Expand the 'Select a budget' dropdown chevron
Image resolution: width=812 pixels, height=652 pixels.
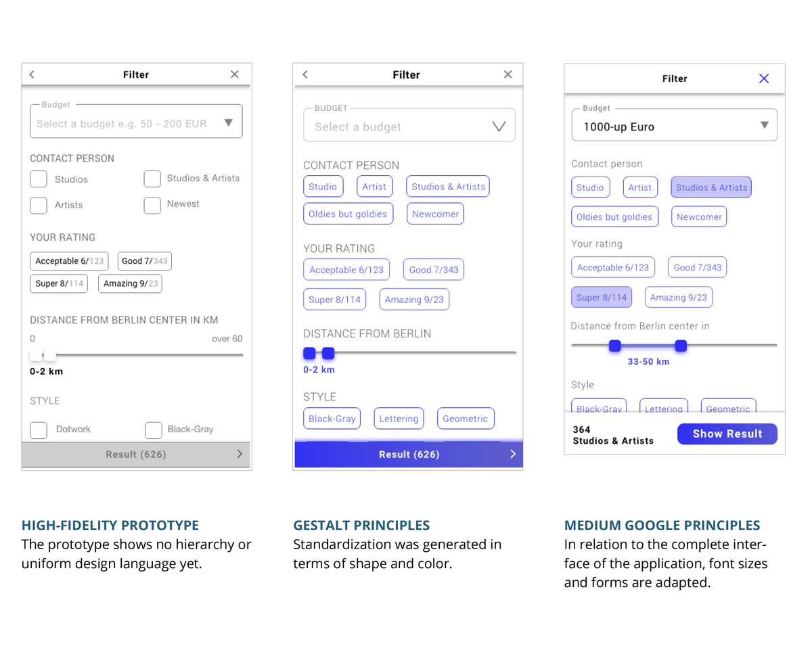click(x=499, y=126)
